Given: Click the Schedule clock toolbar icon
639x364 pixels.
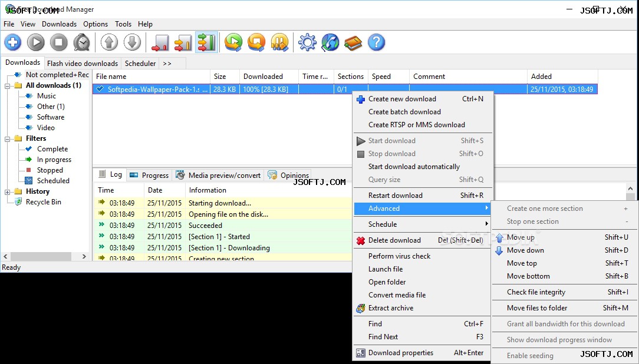Looking at the screenshot, I should point(82,42).
